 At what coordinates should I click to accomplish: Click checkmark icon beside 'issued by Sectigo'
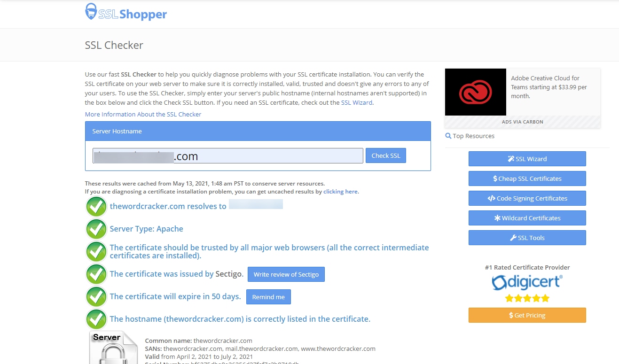point(96,274)
